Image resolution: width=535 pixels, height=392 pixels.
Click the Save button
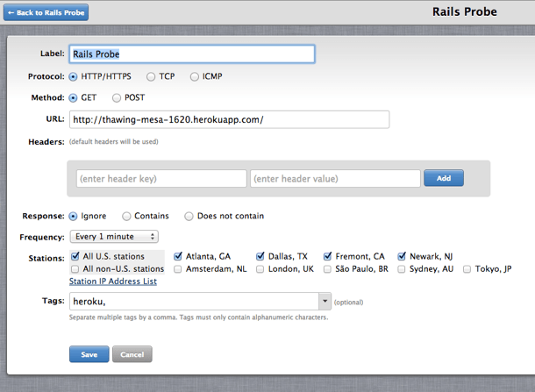click(89, 354)
